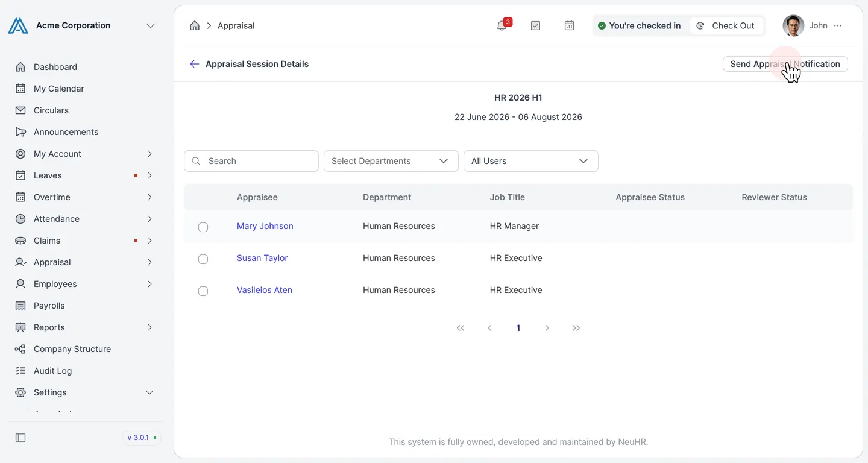Open the three-dots menu next to John
This screenshot has height=463, width=868.
pyautogui.click(x=838, y=25)
